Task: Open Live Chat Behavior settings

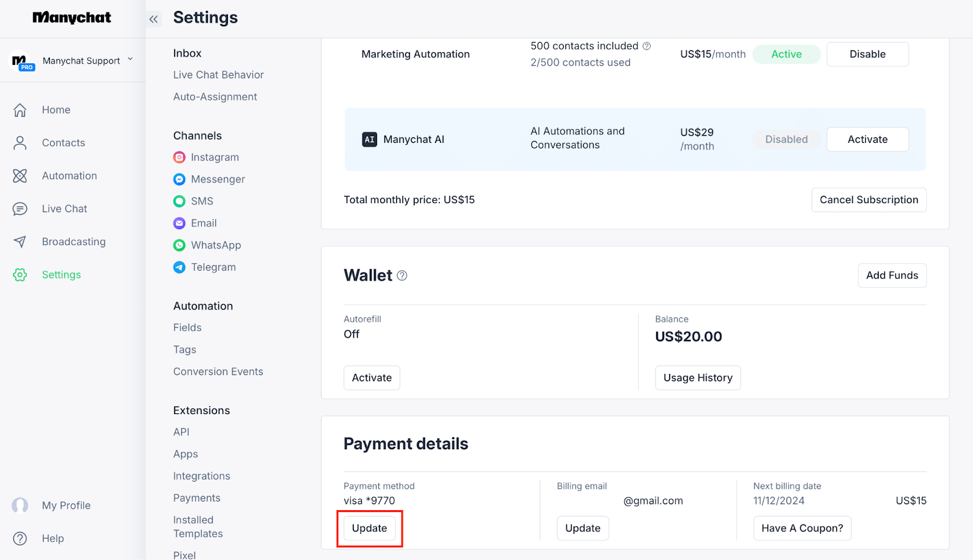Action: 218,75
